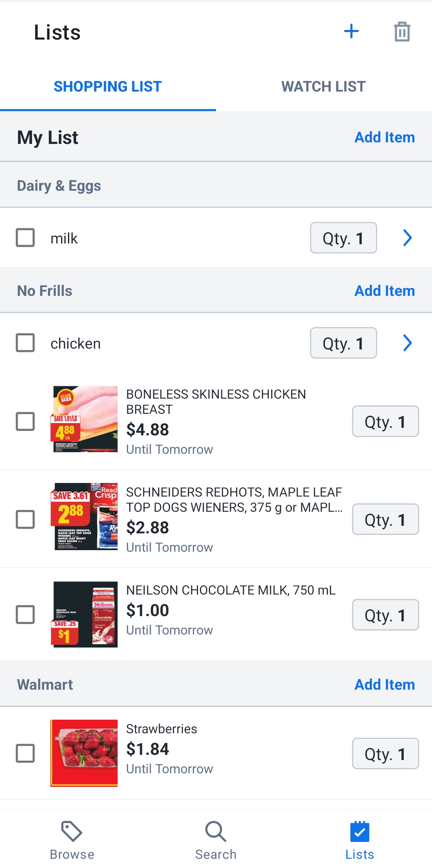Mark Neilson Chocolate Milk as done
The image size is (432, 868).
[25, 615]
